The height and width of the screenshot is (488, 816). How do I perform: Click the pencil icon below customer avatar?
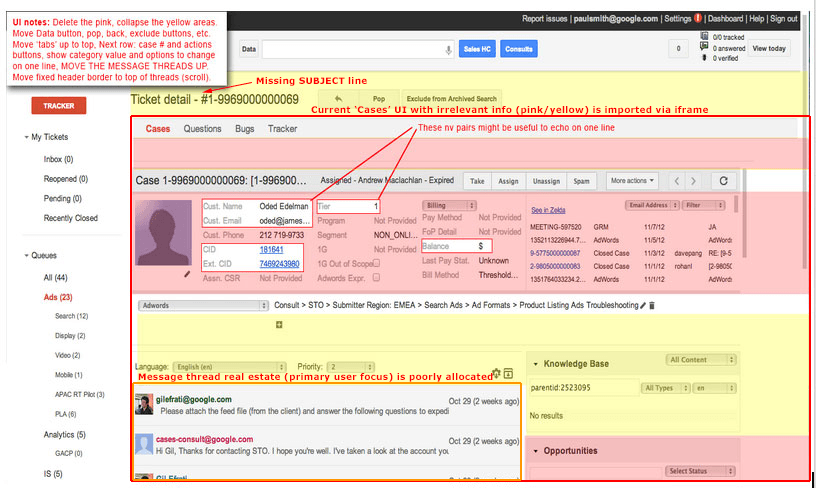(x=187, y=274)
